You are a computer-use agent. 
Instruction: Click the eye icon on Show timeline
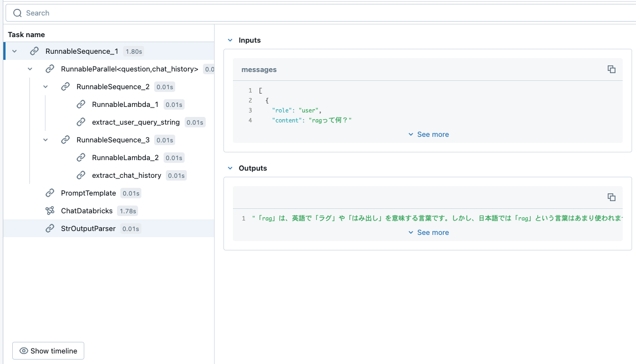pos(23,351)
